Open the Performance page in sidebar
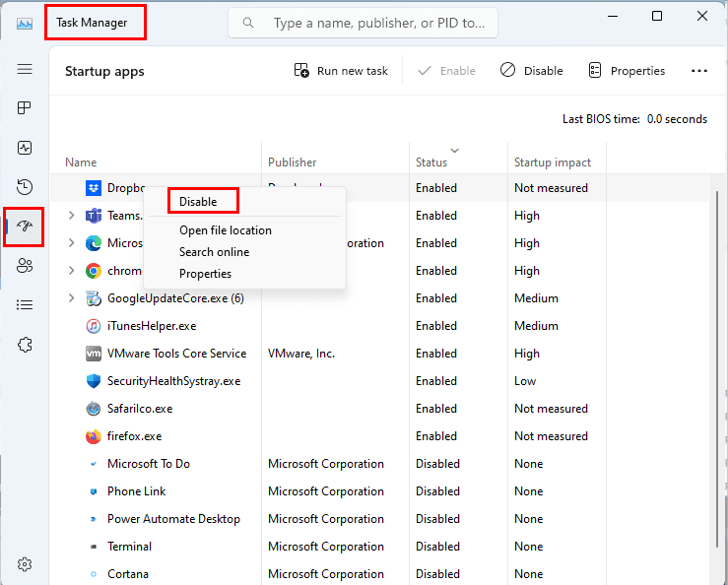The height and width of the screenshot is (585, 728). click(25, 148)
